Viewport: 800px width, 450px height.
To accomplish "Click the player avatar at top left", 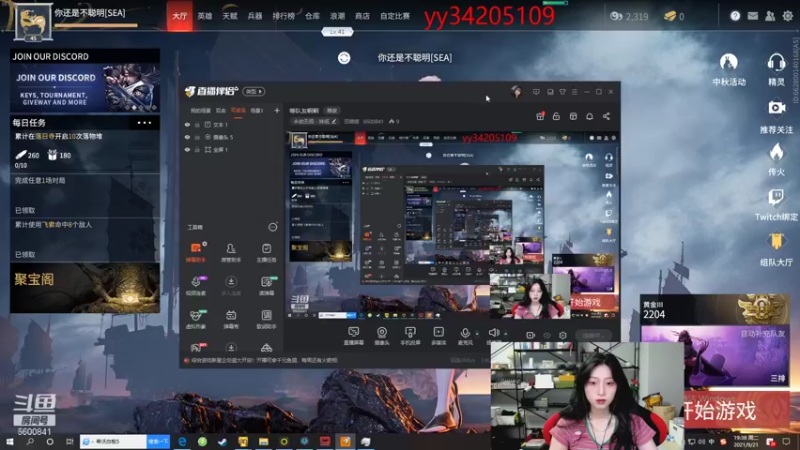I will (33, 21).
